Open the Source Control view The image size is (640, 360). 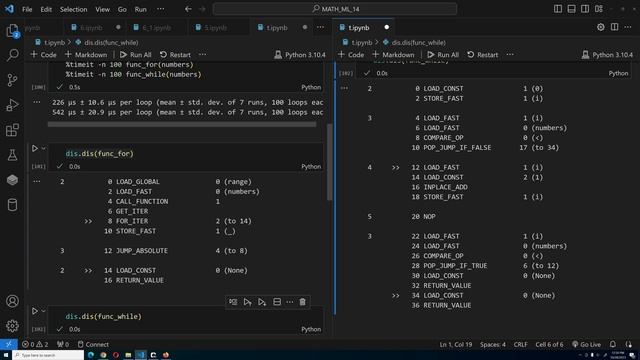[12, 80]
